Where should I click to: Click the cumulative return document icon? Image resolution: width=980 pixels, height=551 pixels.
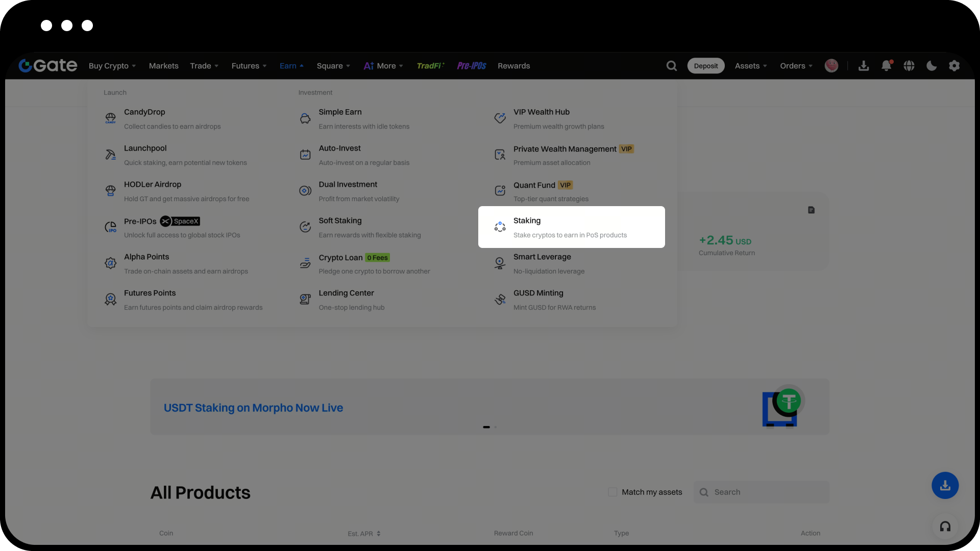[x=811, y=210]
